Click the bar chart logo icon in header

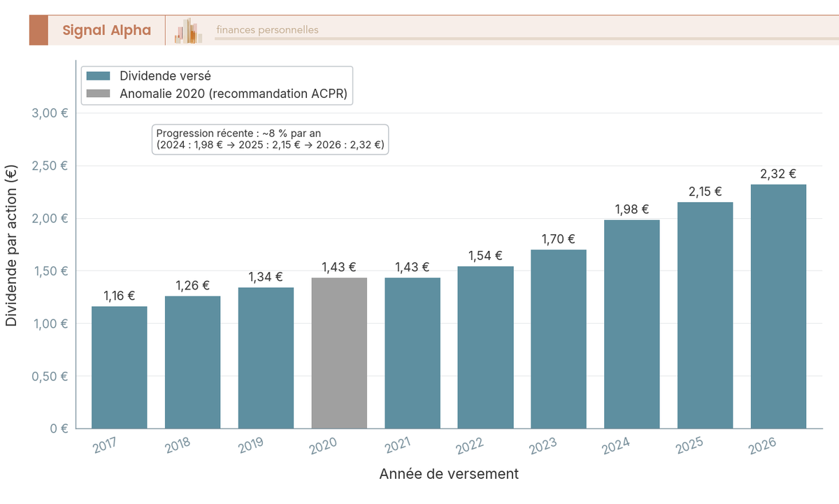[189, 31]
